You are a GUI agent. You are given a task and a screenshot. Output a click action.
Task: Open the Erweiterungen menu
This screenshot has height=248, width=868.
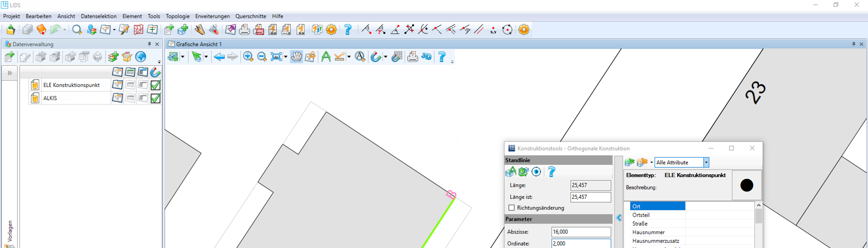click(x=212, y=16)
